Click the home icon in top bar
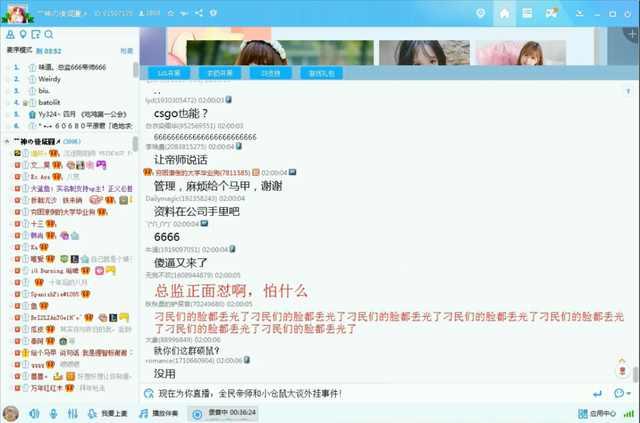 tap(504, 13)
